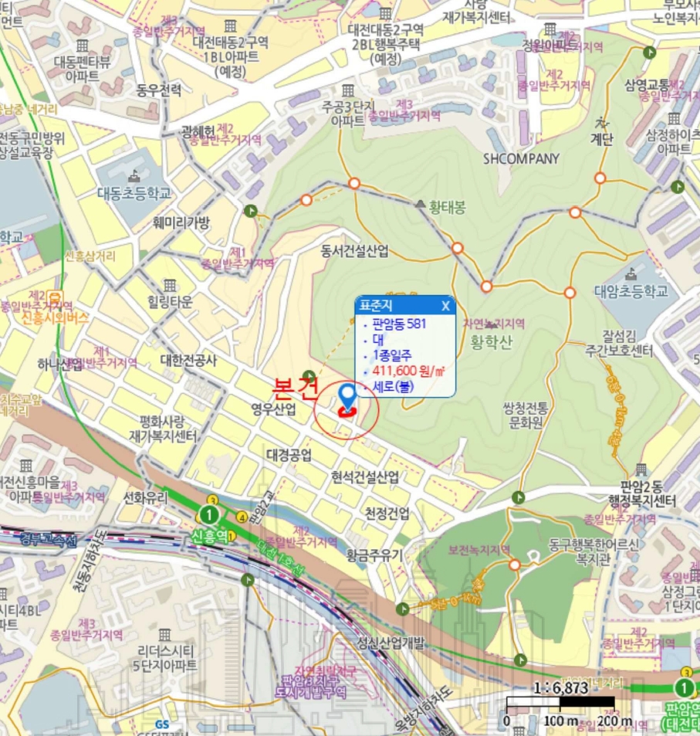Click the 판암동 581 address in popup
The width and height of the screenshot is (700, 736).
[x=399, y=324]
